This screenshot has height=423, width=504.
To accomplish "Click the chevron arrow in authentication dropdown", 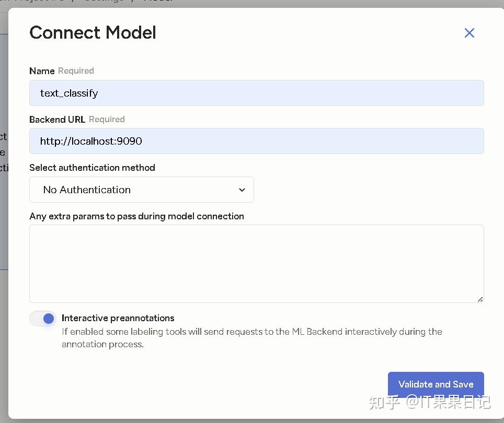I will (242, 190).
